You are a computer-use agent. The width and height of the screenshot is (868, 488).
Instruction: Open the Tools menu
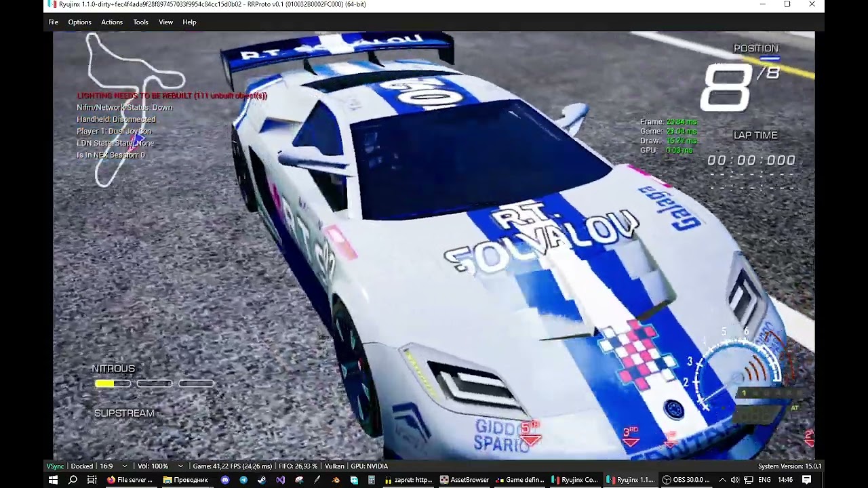[140, 22]
